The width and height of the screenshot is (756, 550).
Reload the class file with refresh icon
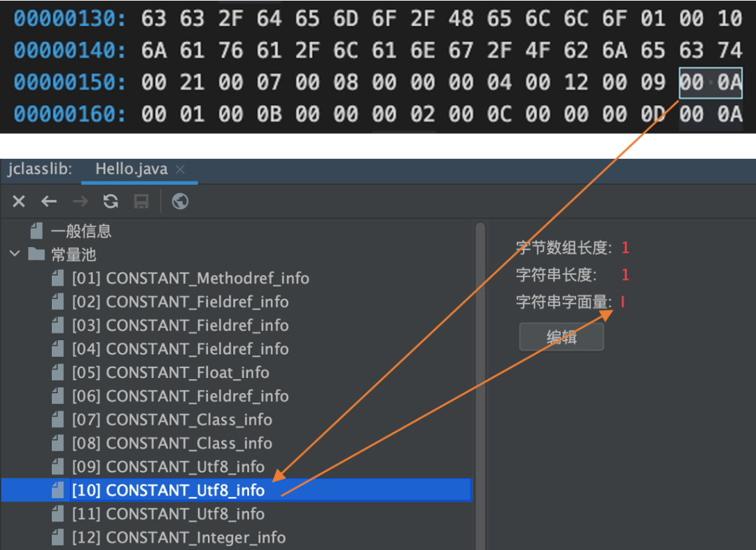111,201
